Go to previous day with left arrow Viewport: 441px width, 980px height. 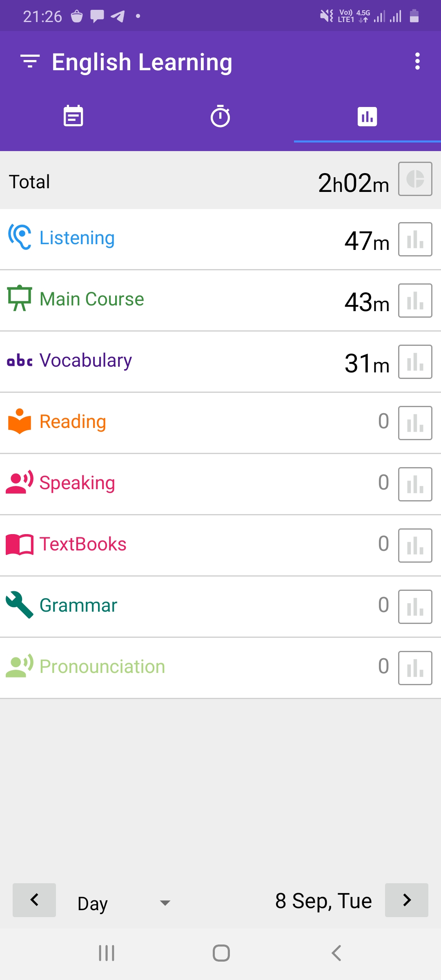pyautogui.click(x=34, y=900)
